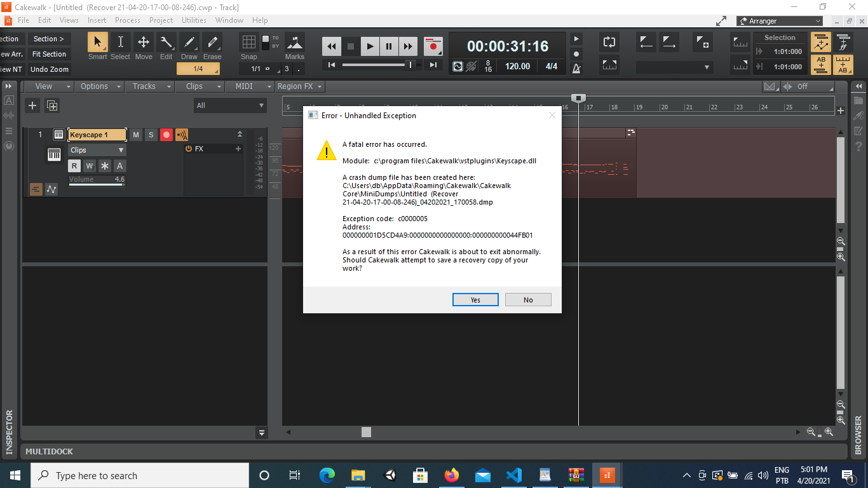Click the A archive button
This screenshot has height=488, width=868.
click(x=119, y=166)
